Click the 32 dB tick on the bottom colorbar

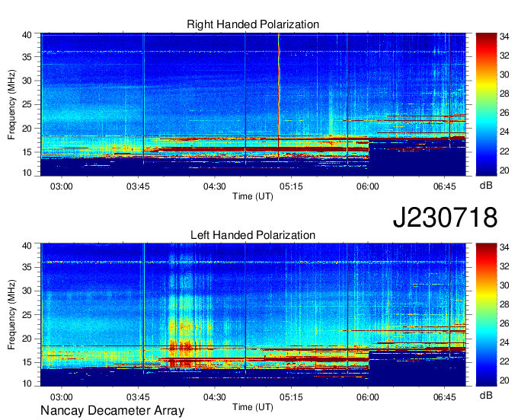(504, 266)
